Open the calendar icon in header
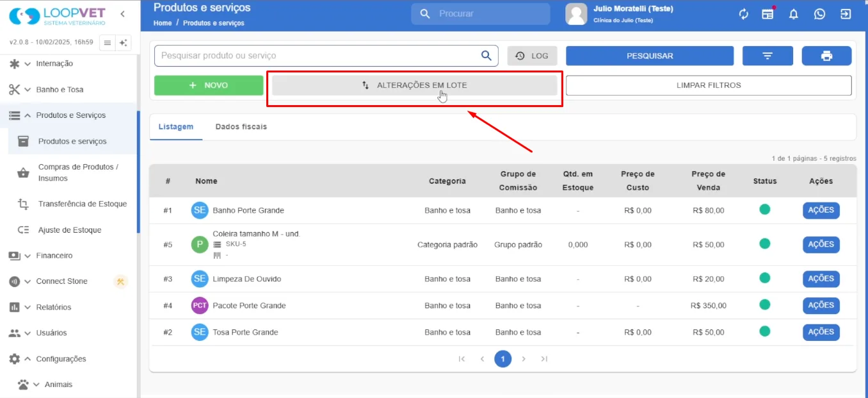Viewport: 868px width, 398px height. coord(768,14)
